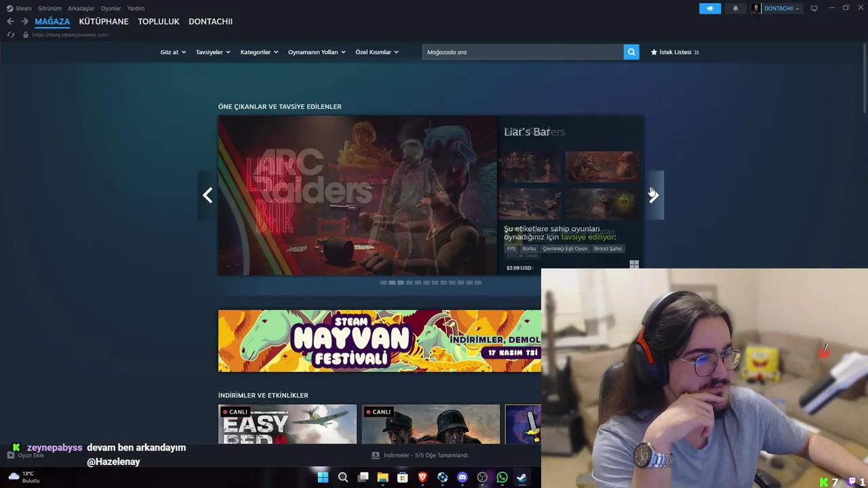Viewport: 868px width, 488px height.
Task: Click the Korku tag
Action: coord(529,249)
